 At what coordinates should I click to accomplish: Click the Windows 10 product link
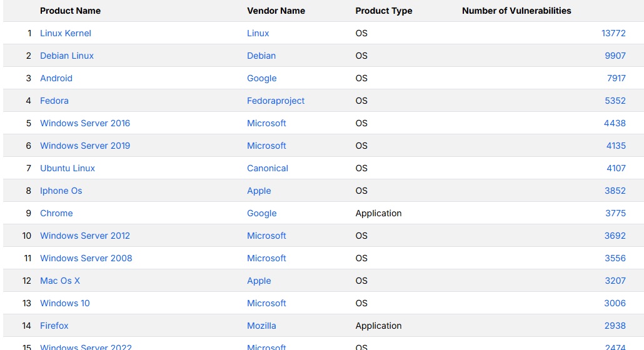point(65,303)
